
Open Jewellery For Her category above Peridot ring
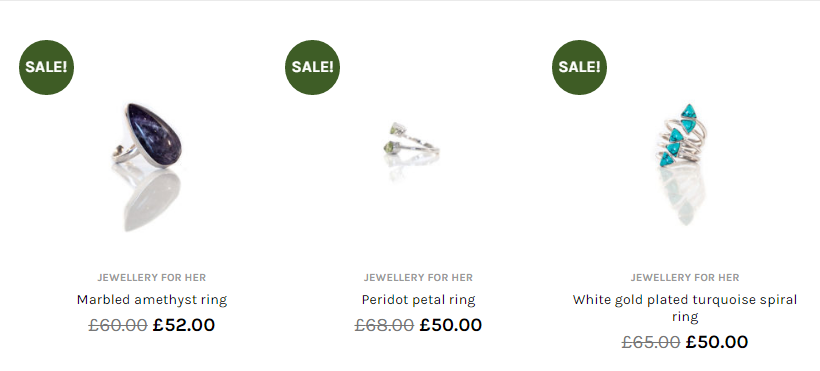[x=418, y=277]
